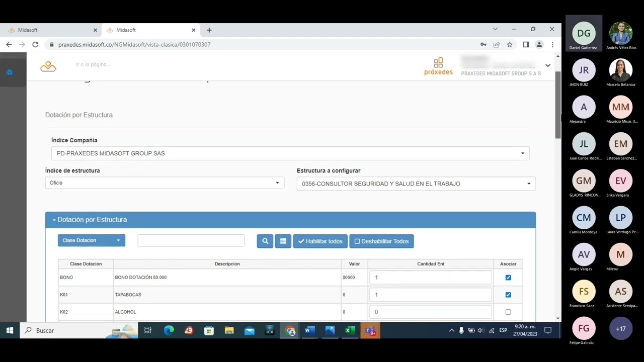Open the Estructura a configurar dropdown

point(416,184)
